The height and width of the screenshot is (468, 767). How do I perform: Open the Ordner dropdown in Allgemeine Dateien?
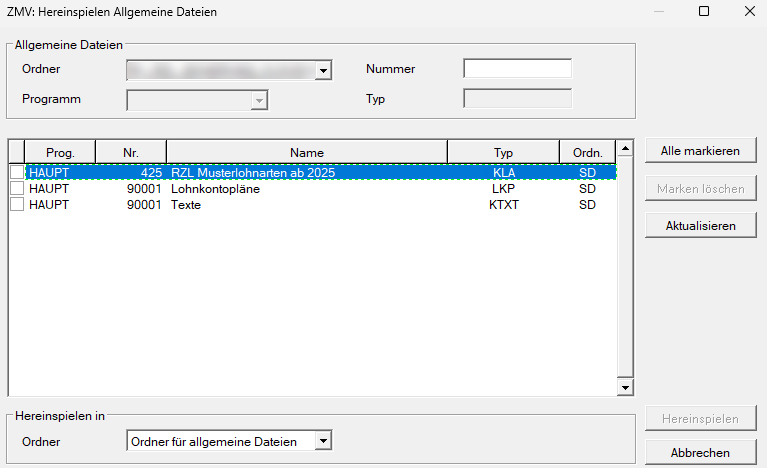pyautogui.click(x=323, y=70)
